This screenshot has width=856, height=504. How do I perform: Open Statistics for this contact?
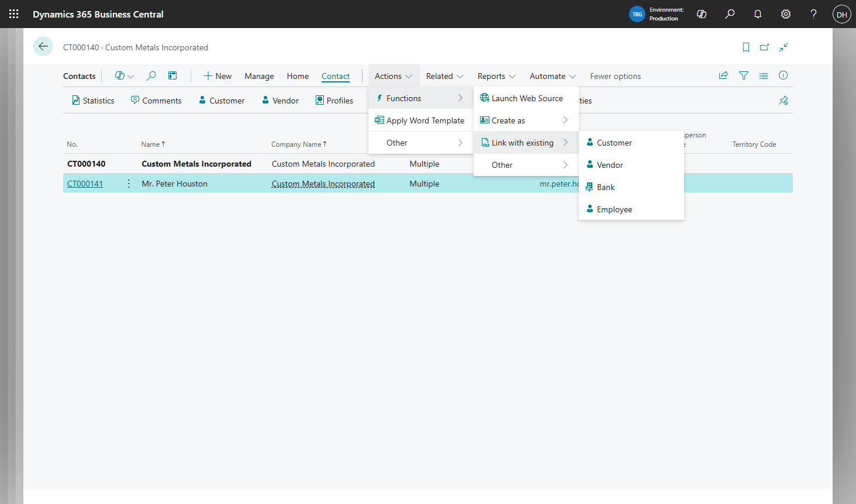tap(92, 100)
